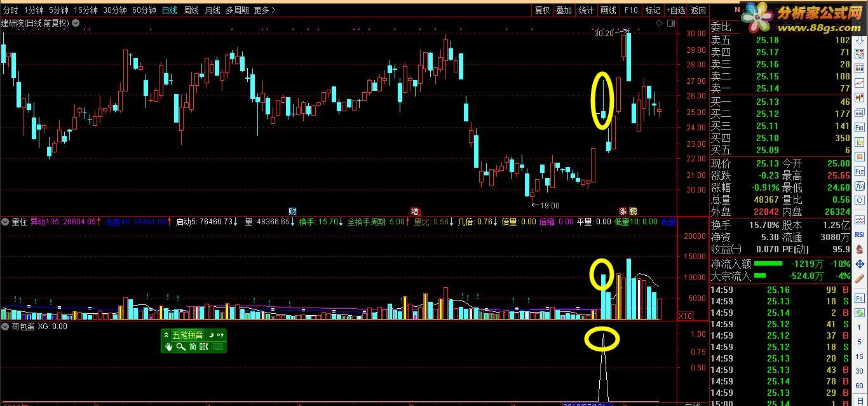Open the candlestick chart sidebar icon
This screenshot has height=406, width=868.
coord(860,97)
